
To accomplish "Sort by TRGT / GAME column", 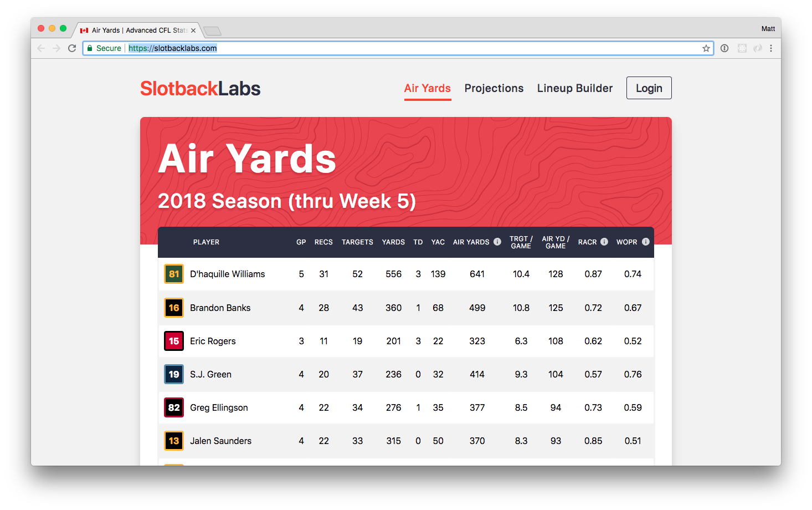I will point(521,242).
